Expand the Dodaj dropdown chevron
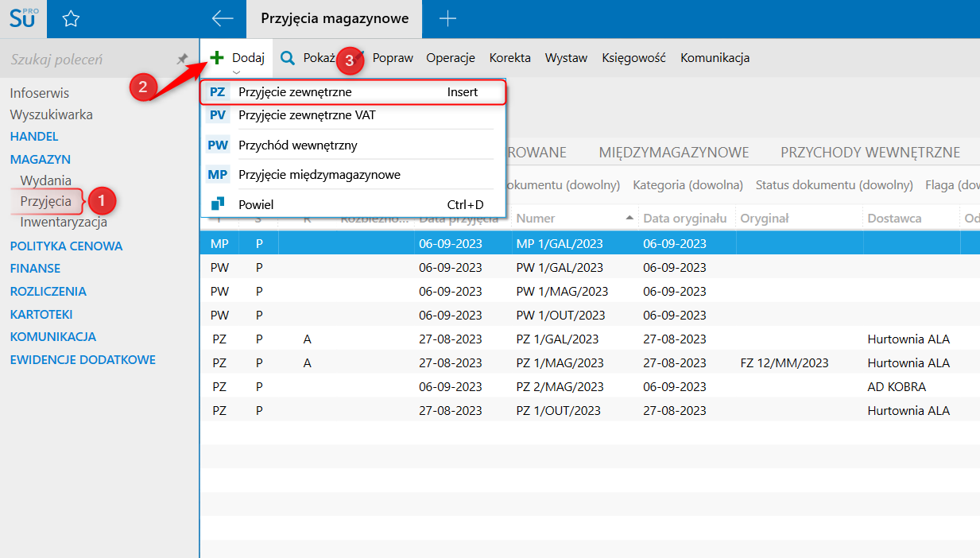The image size is (980, 558). click(x=236, y=72)
